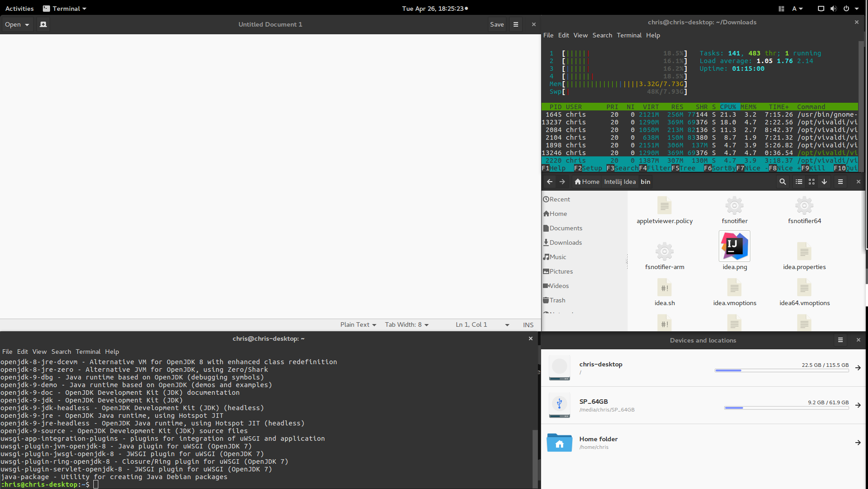Click the chris-desktop disk usage bar

[781, 370]
